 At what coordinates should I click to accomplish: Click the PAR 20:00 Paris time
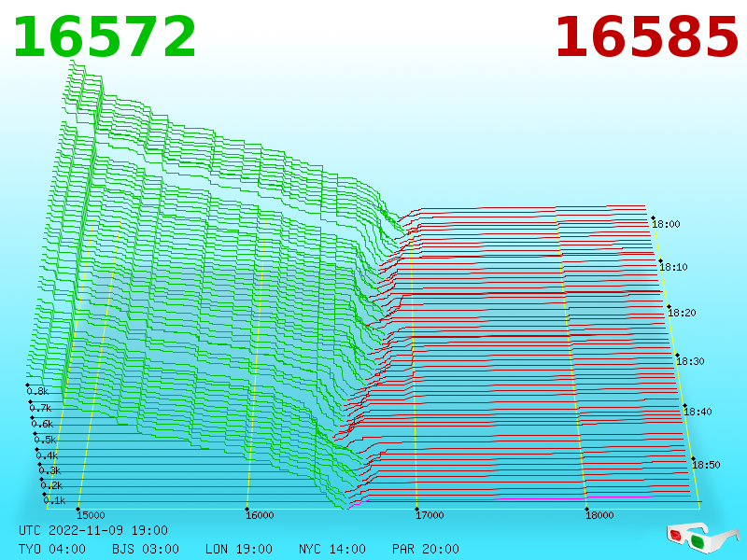click(426, 549)
